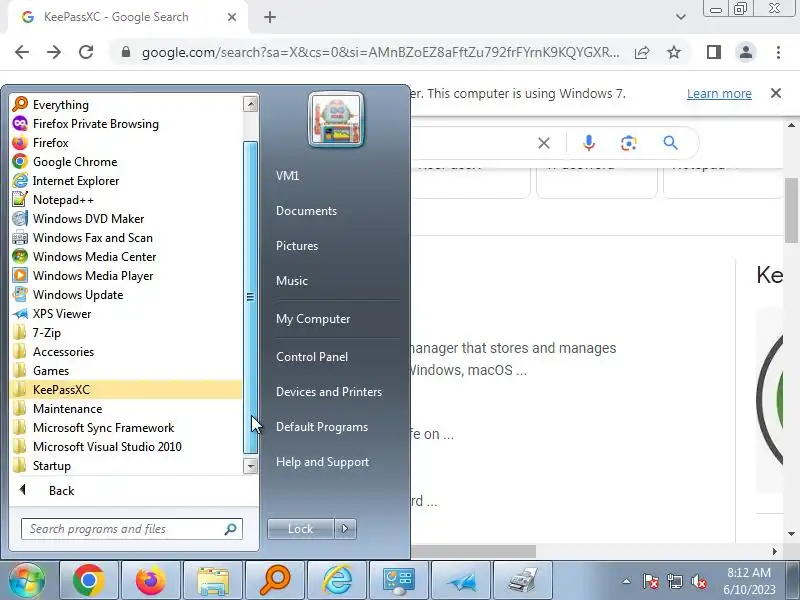This screenshot has height=600, width=800.
Task: Open Control Panel
Action: click(312, 357)
